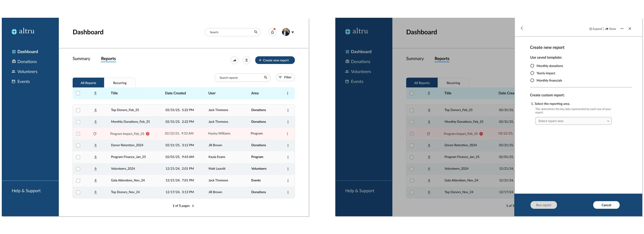Open Events in left screen sidebar
Screen dimensions: 644x234
(x=21, y=81)
